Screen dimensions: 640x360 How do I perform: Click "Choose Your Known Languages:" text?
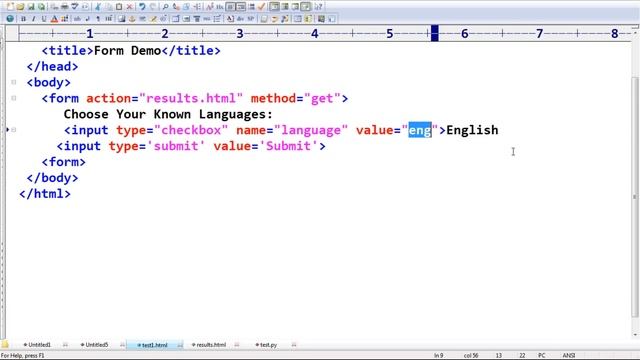[x=168, y=114]
